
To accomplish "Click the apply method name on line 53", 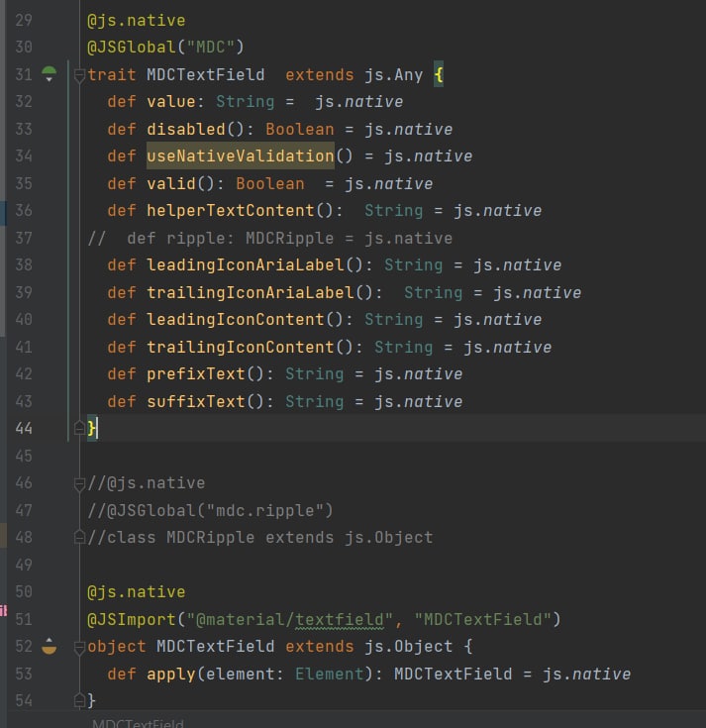I will point(171,674).
